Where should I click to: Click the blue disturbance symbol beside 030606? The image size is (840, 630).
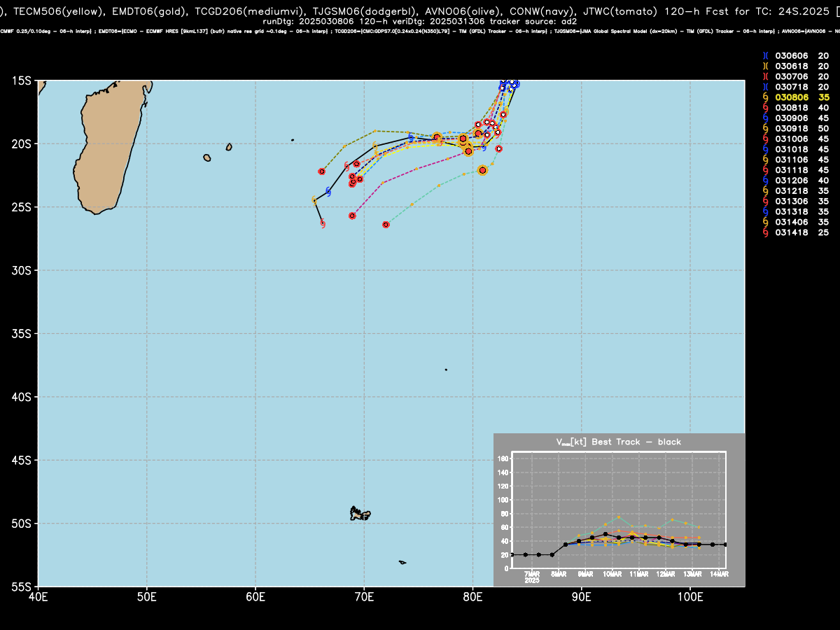click(766, 56)
